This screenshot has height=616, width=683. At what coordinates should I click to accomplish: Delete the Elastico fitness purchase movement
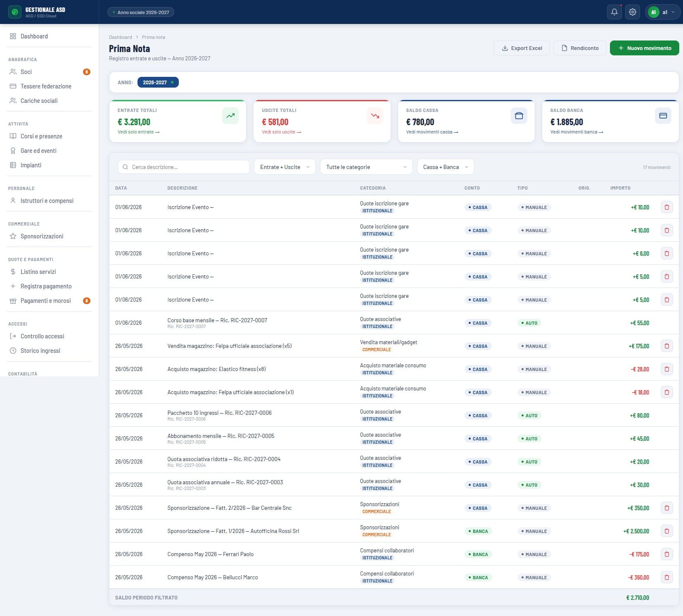pos(666,369)
